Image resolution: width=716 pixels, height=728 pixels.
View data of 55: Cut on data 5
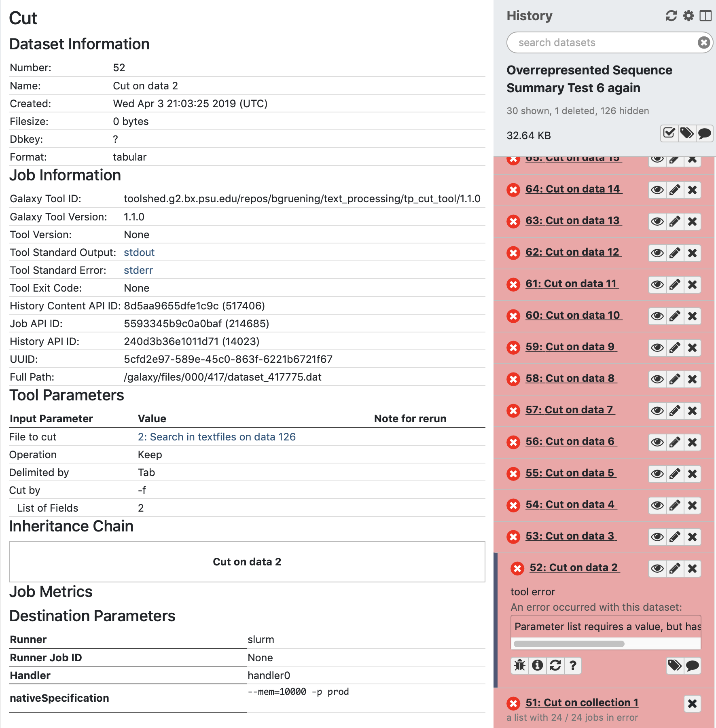pyautogui.click(x=657, y=474)
